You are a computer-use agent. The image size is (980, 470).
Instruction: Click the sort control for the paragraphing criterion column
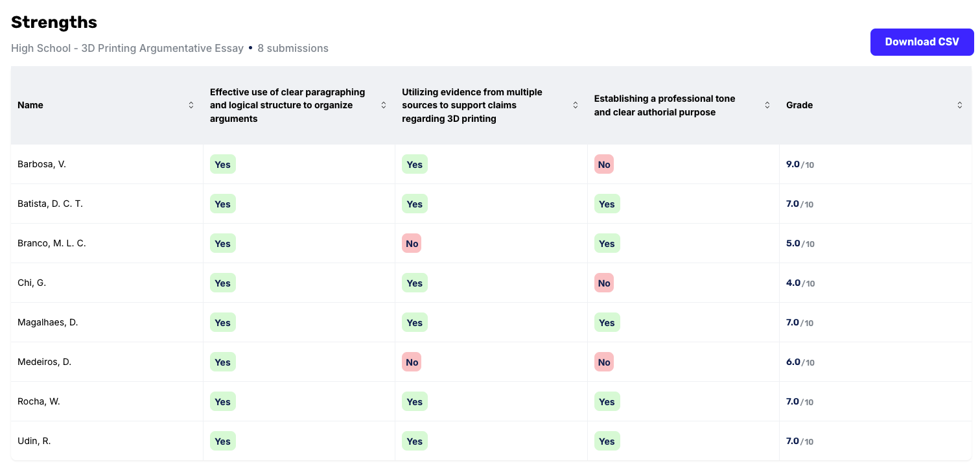point(384,104)
